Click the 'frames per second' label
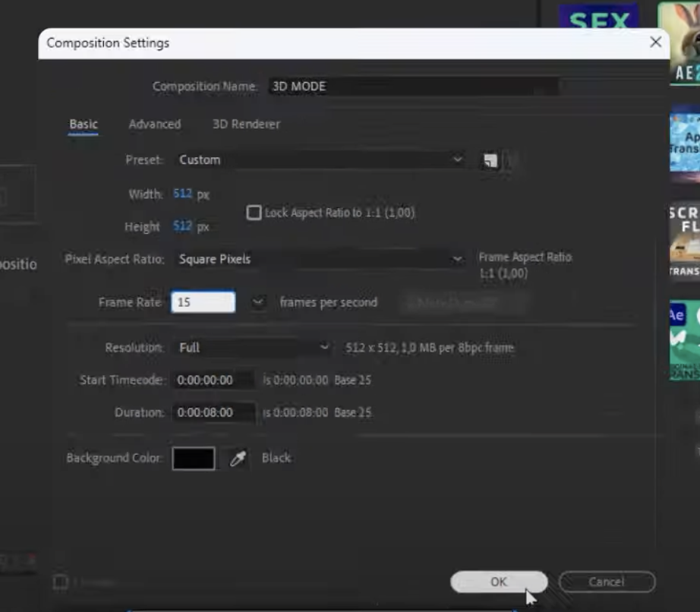 click(x=329, y=302)
